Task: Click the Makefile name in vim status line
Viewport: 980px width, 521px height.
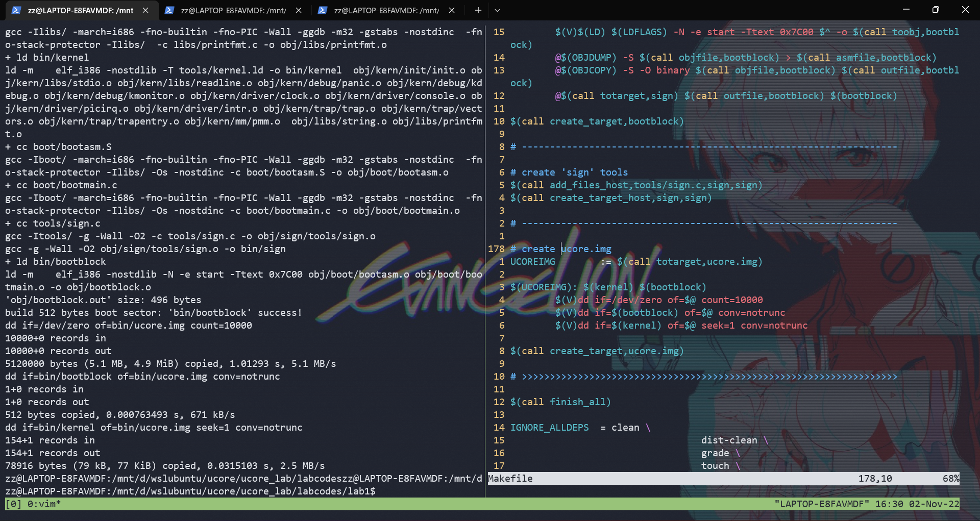Action: pyautogui.click(x=510, y=479)
